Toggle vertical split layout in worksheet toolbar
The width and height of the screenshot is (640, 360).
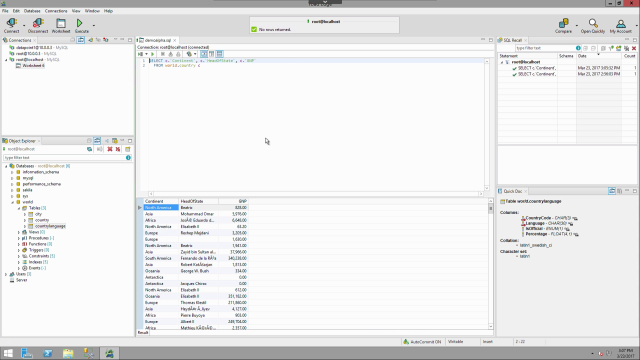coord(211,54)
